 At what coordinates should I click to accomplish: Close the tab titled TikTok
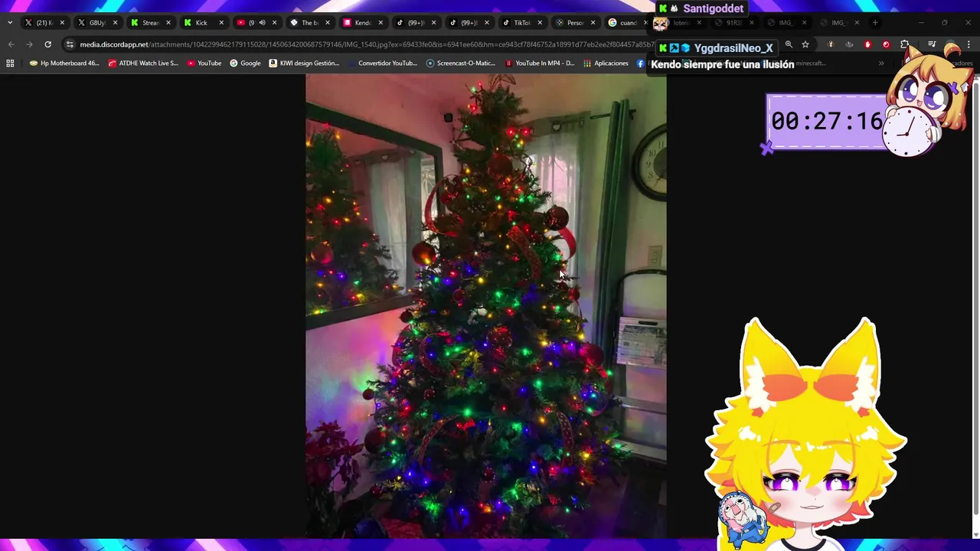tap(540, 23)
